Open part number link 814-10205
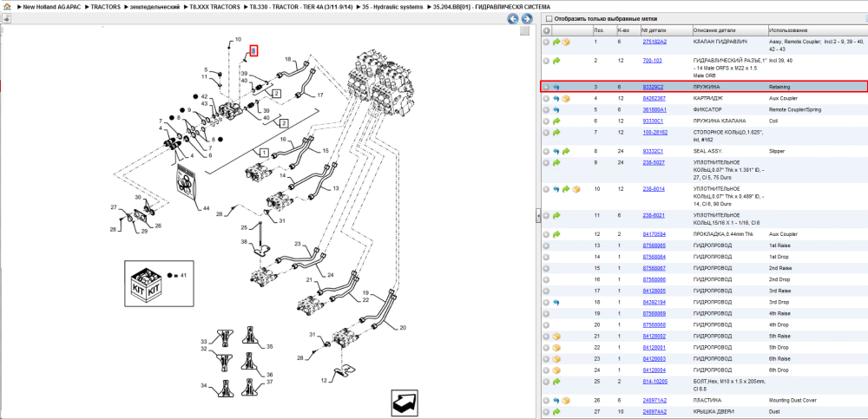This screenshot has width=868, height=419. 654,382
